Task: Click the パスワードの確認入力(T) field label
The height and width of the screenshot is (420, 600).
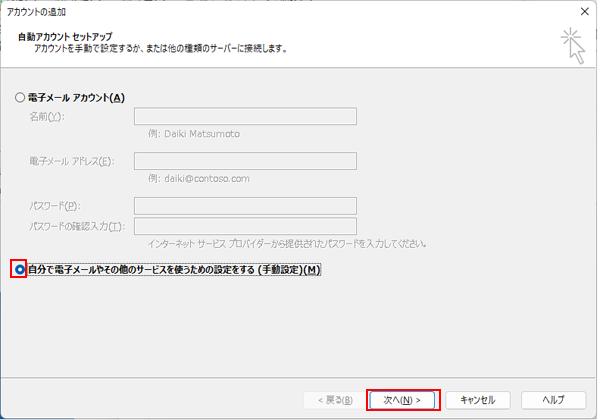Action: click(x=77, y=226)
